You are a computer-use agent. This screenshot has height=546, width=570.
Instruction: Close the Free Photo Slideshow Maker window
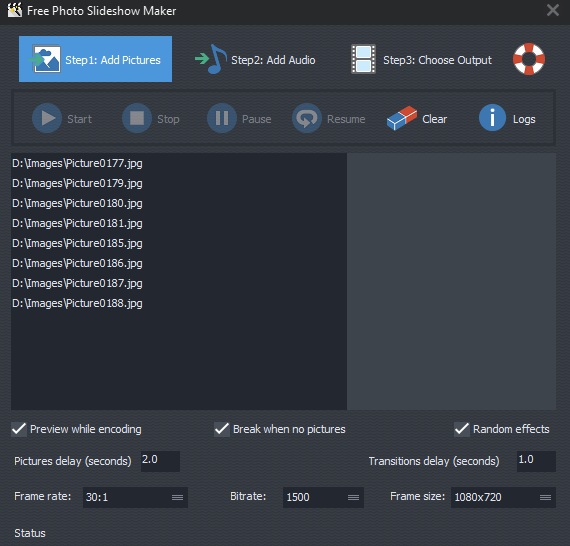click(553, 10)
